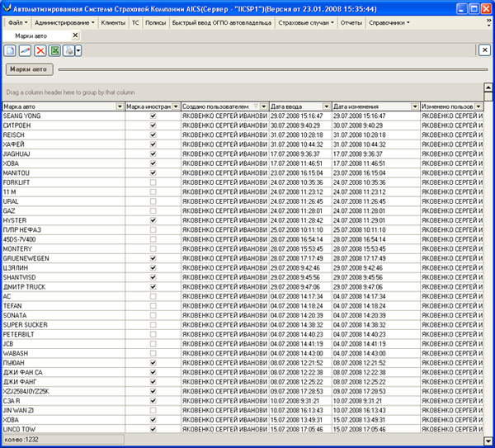Open the print options dropdown arrow
Viewport: 495px width, 448px height.
tap(77, 51)
